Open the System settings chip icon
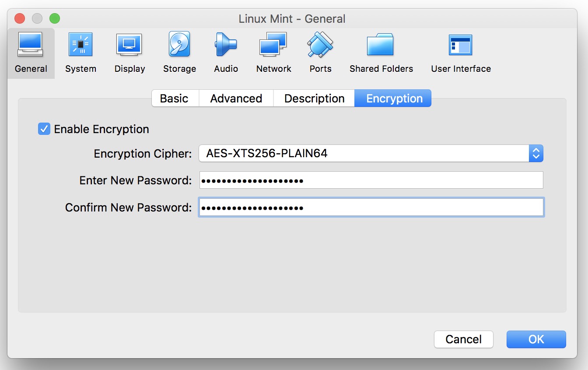This screenshot has height=370, width=588. (x=80, y=45)
